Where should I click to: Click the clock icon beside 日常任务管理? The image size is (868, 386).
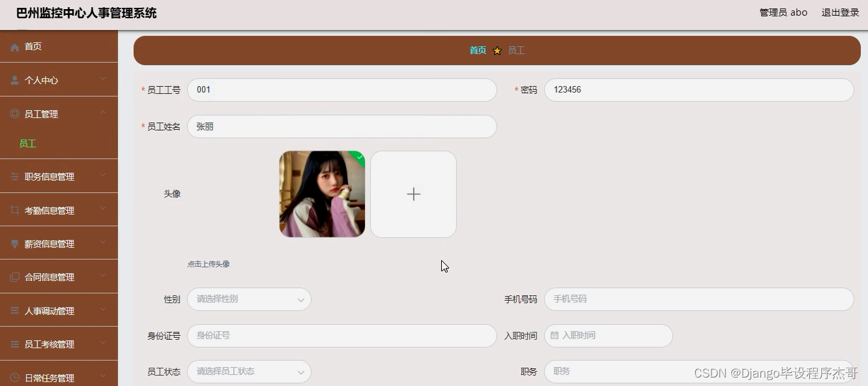[15, 378]
